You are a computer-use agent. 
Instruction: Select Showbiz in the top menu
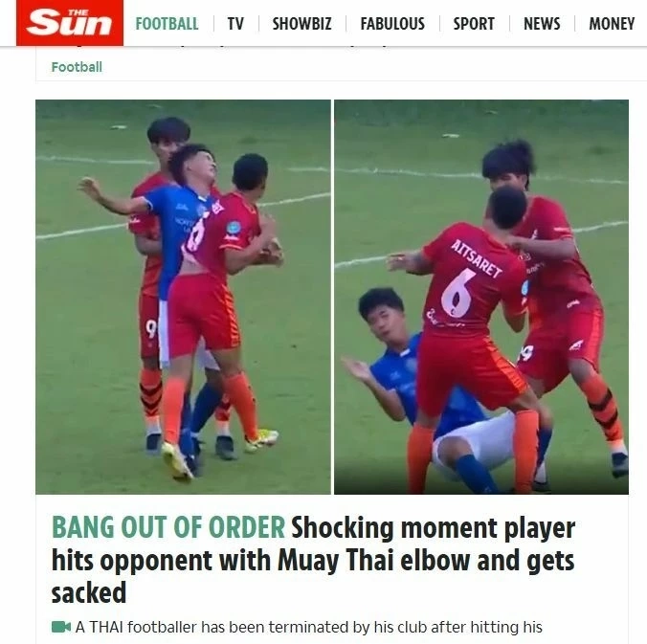coord(301,24)
